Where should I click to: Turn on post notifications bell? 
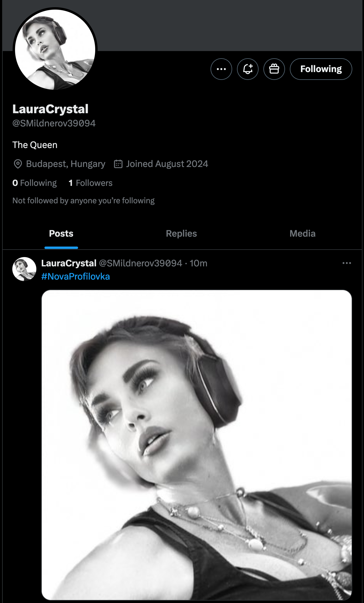coord(248,69)
